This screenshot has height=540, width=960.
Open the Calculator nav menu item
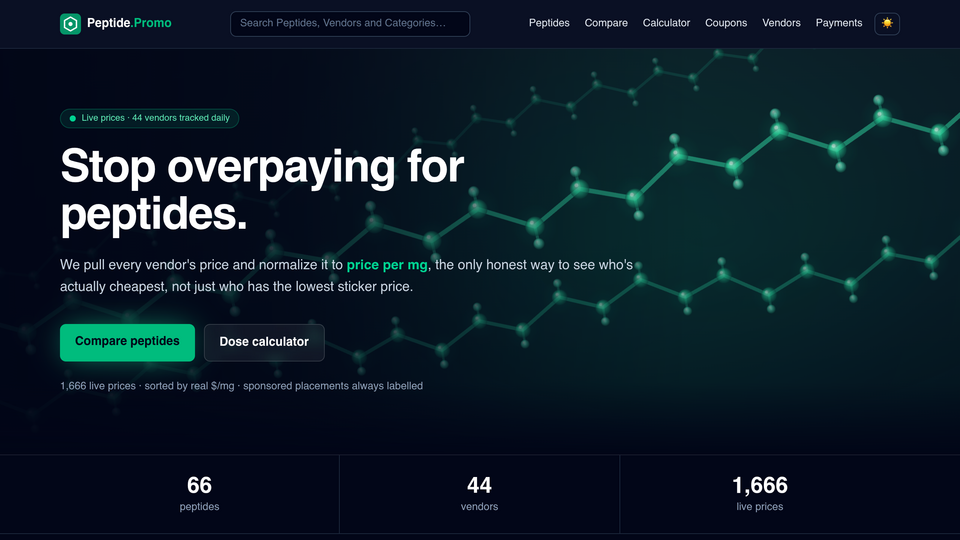pos(666,23)
